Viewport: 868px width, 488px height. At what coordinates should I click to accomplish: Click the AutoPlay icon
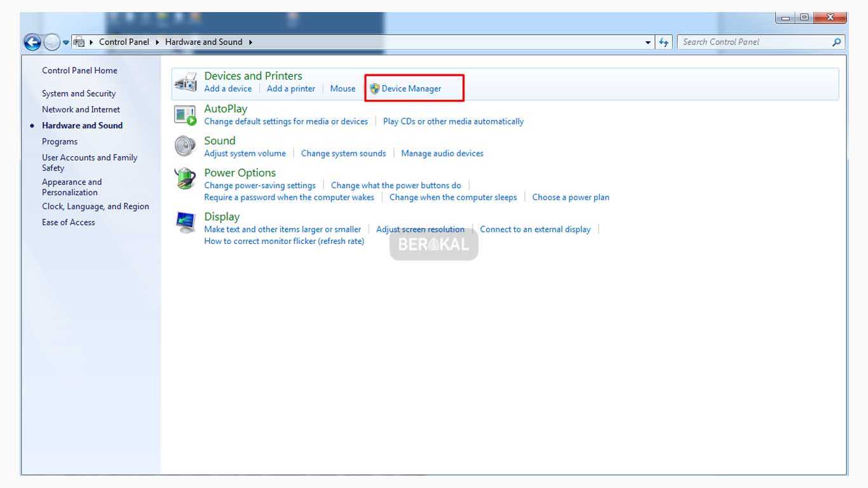(186, 115)
